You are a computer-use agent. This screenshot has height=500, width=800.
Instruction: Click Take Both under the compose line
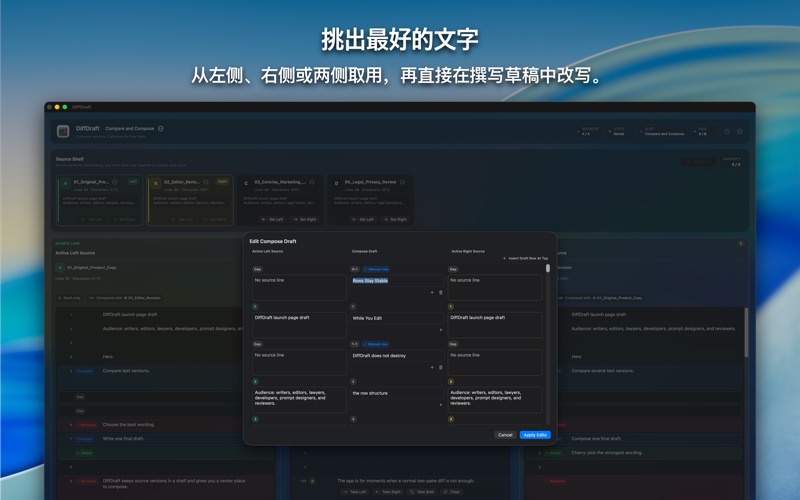(422, 492)
